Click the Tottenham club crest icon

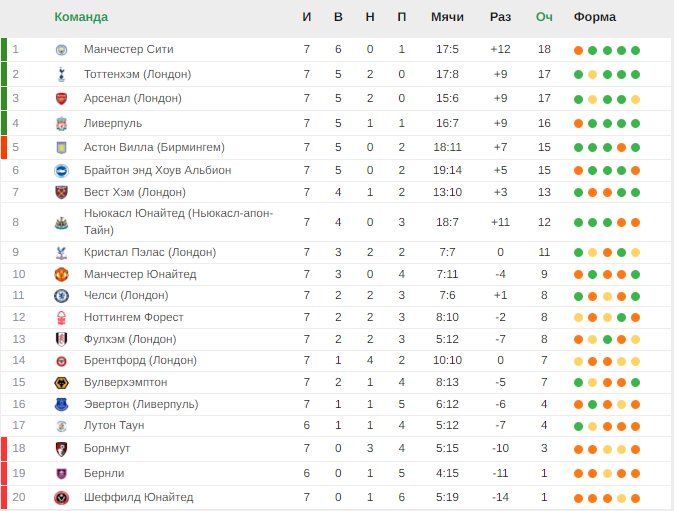tap(62, 74)
